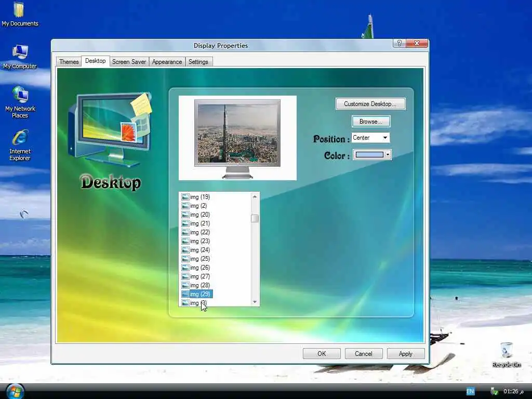Select wallpaper "img (25)"

(x=200, y=259)
